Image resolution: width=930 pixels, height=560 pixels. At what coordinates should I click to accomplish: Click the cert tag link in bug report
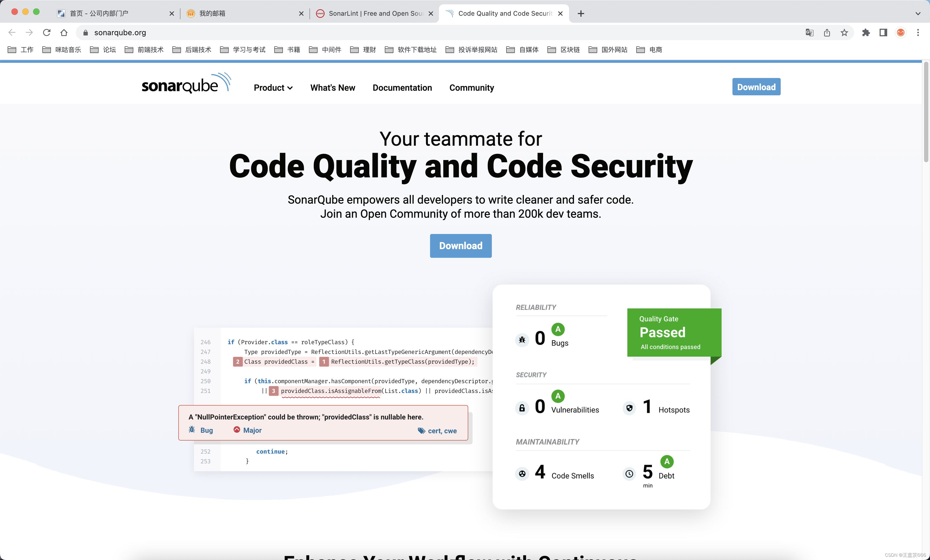(433, 430)
